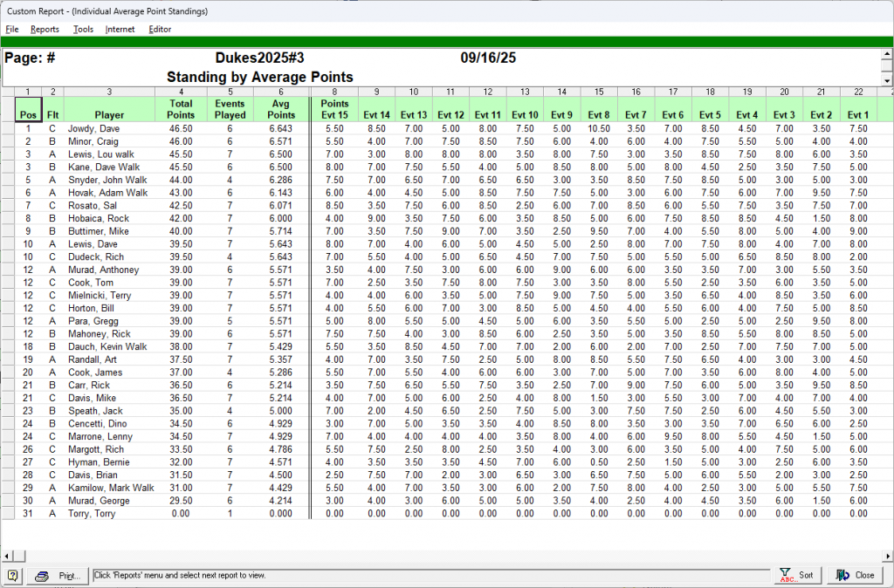This screenshot has height=588, width=894.
Task: Open the Tools menu
Action: coord(83,29)
